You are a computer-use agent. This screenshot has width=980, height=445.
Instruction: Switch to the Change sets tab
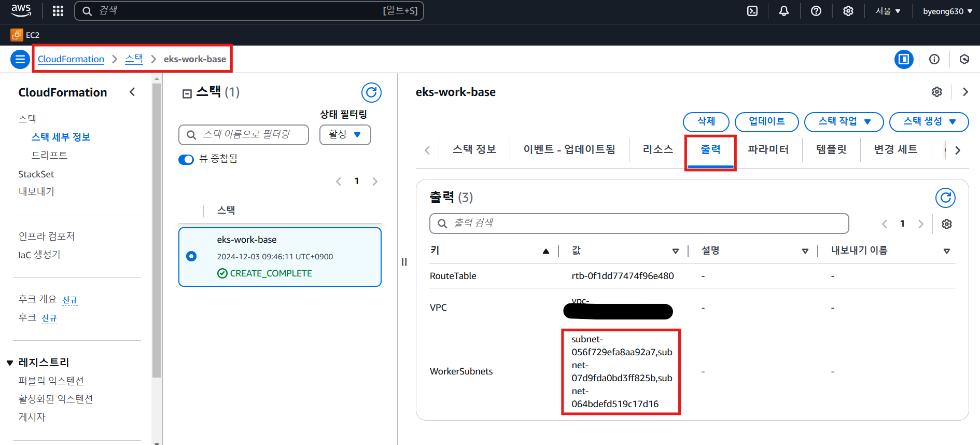(x=895, y=149)
